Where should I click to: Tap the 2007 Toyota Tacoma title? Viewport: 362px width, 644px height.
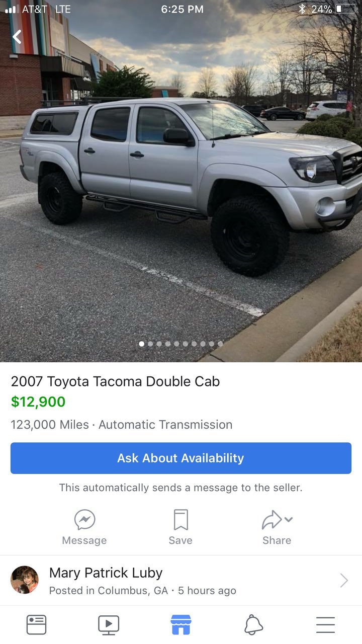(x=115, y=381)
